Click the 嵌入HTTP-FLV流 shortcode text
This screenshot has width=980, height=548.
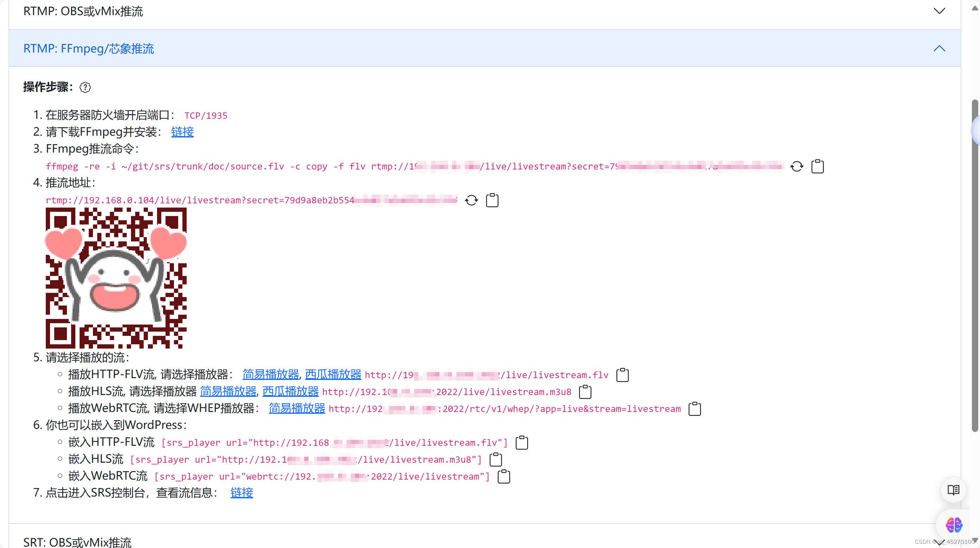(x=335, y=443)
